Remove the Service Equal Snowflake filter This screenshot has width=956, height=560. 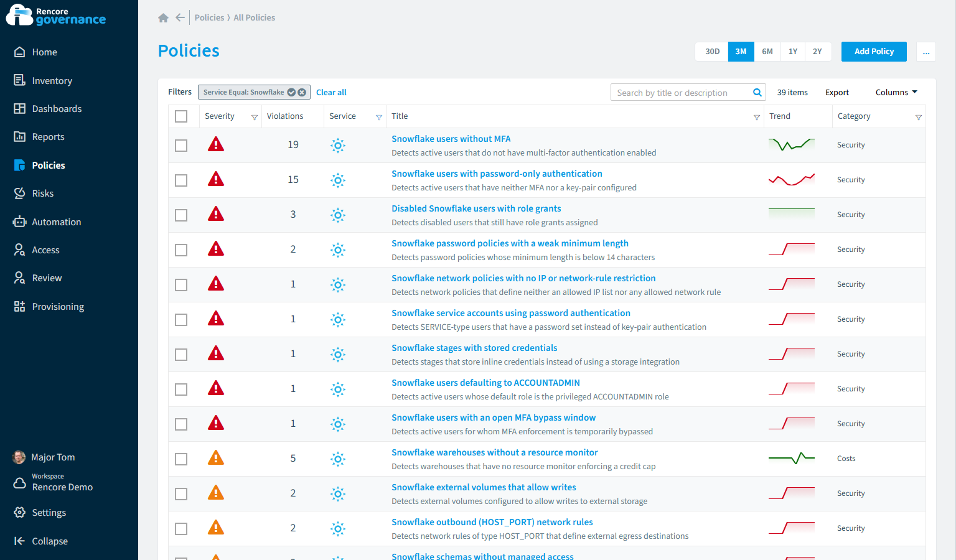(302, 92)
